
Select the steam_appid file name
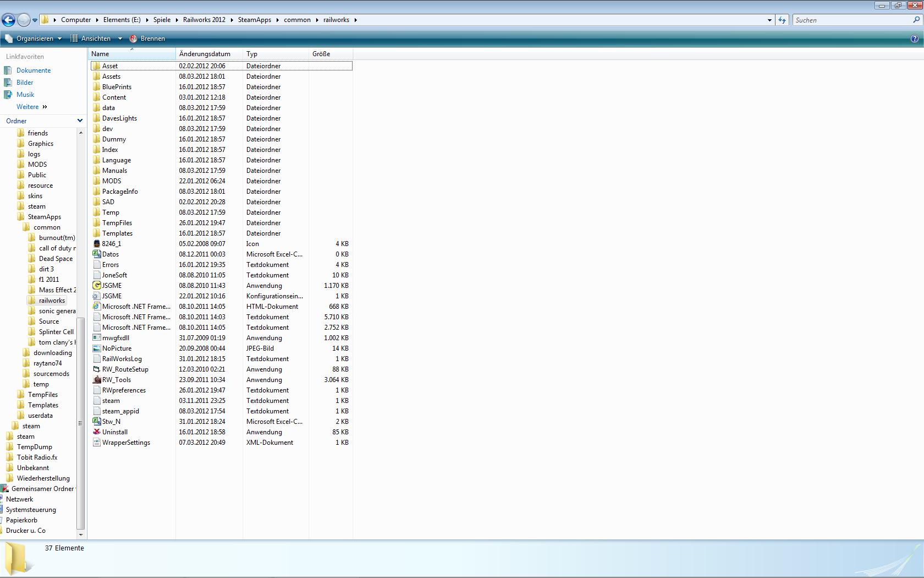coord(120,411)
